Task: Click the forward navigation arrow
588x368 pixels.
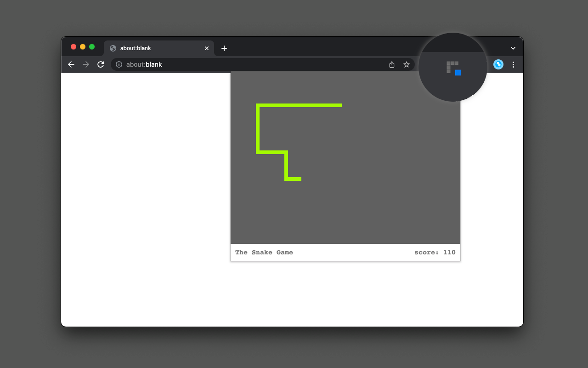Action: pos(85,64)
